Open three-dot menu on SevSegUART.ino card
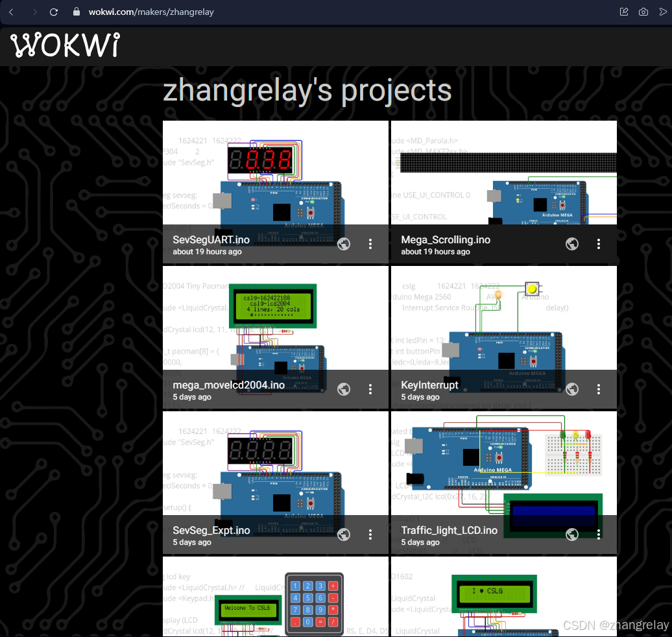 coord(370,244)
